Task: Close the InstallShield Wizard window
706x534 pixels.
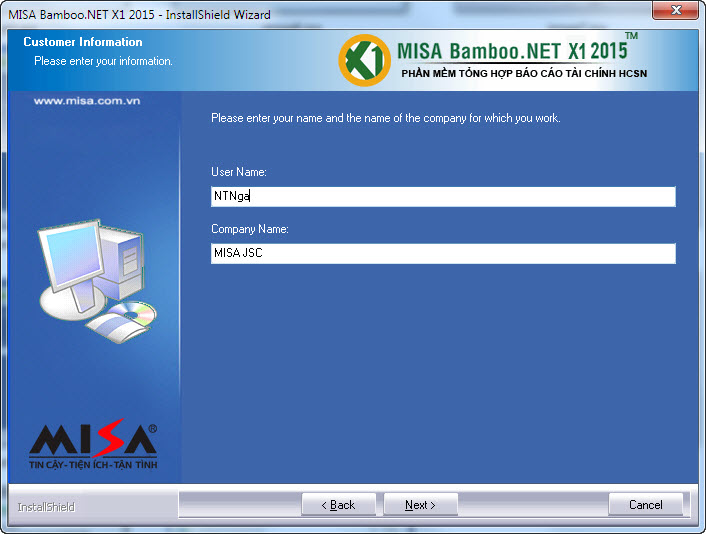Action: tap(675, 10)
